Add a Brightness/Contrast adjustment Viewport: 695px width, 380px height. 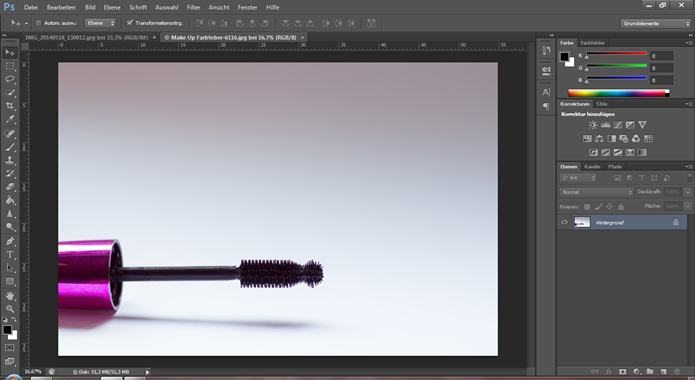(593, 125)
